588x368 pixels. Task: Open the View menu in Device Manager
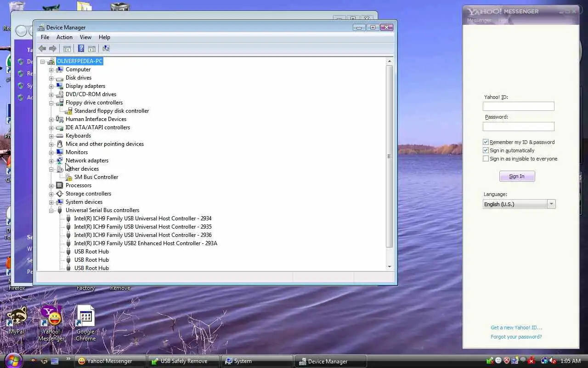85,37
